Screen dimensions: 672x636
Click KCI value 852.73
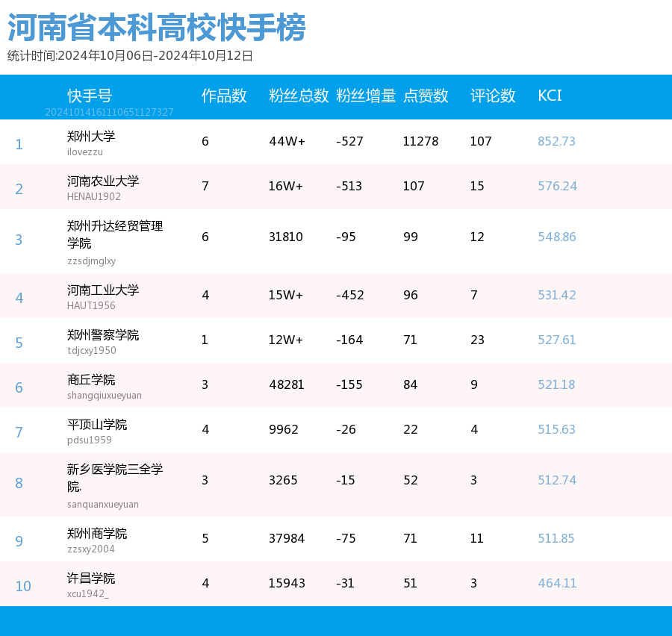(x=556, y=141)
